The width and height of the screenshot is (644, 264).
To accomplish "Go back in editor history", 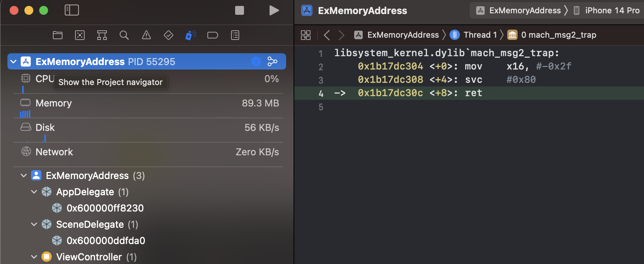I will [x=327, y=35].
